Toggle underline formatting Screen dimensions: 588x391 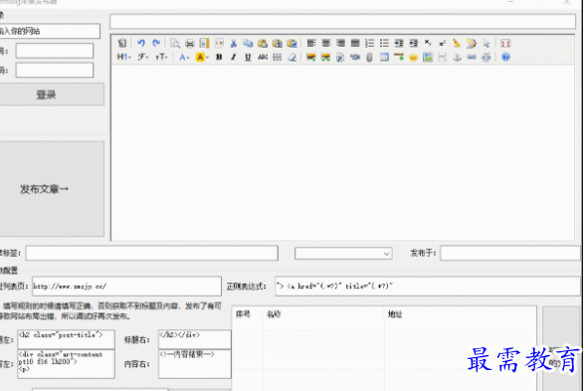point(248,57)
